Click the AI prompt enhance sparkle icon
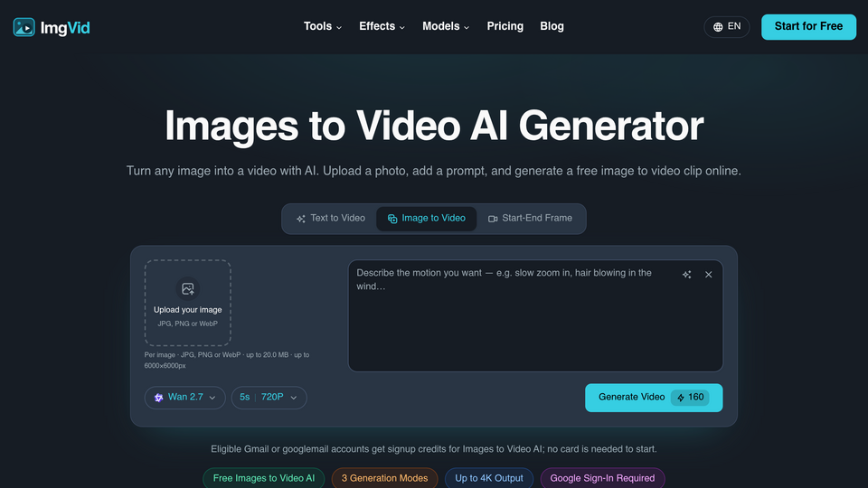The width and height of the screenshot is (868, 488). click(x=686, y=275)
